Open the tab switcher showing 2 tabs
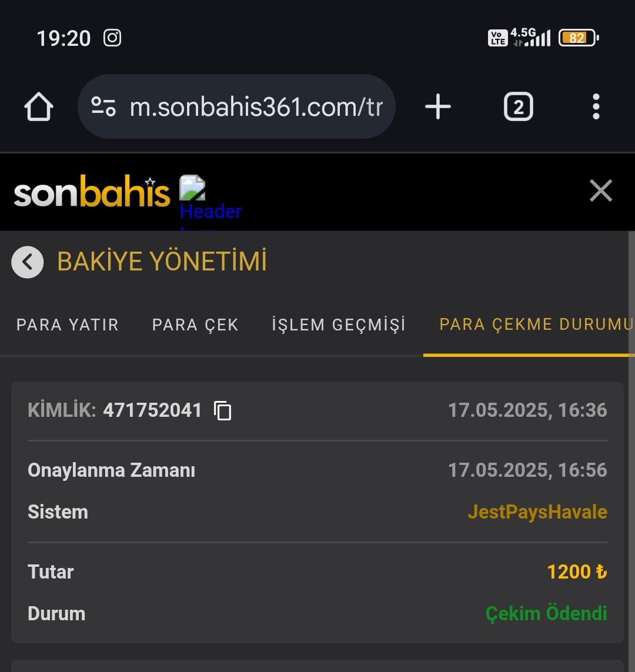Screen dimensions: 635x672 (519, 107)
